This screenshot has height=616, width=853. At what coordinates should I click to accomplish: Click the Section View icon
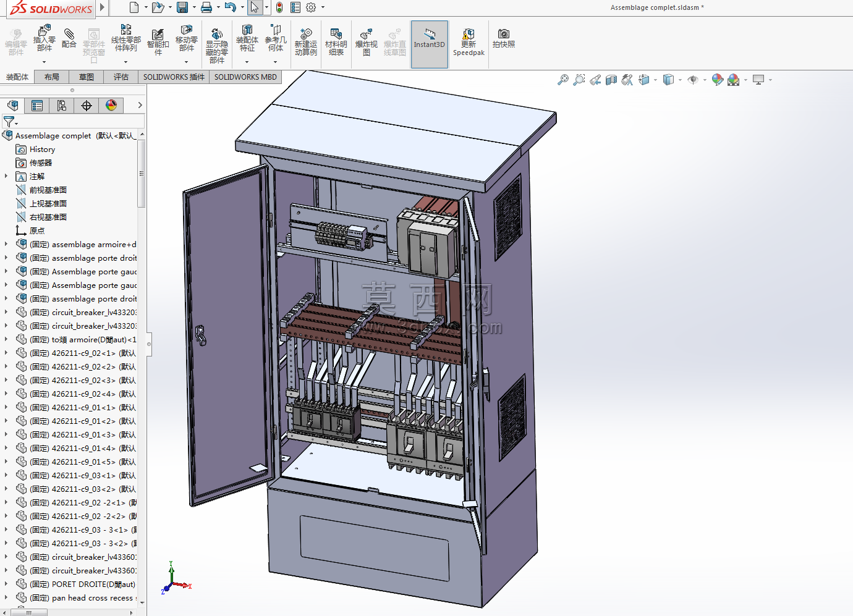coord(611,80)
